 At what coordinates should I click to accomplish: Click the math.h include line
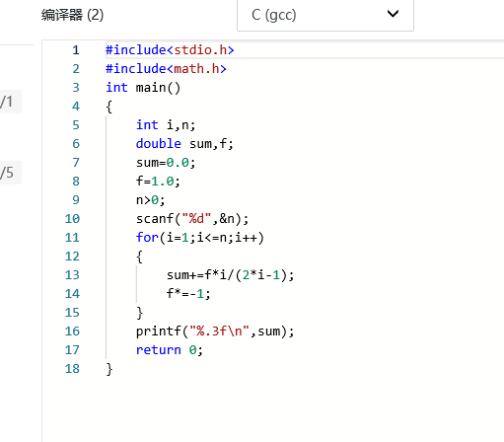tap(166, 69)
